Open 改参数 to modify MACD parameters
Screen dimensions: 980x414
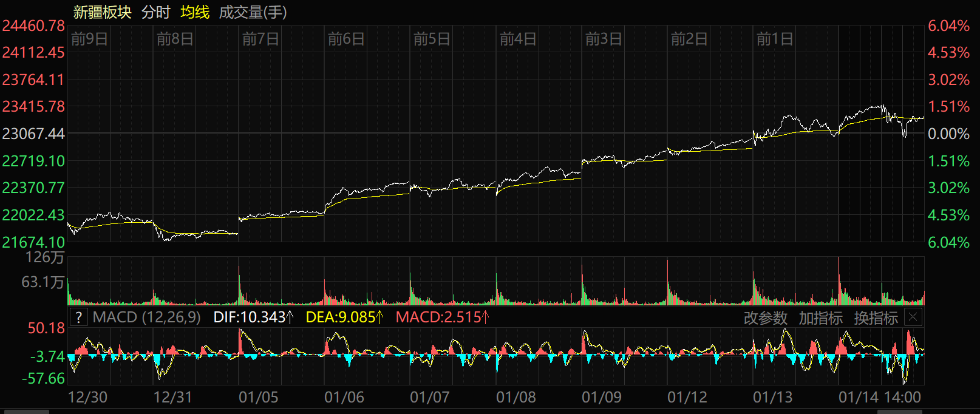[765, 317]
